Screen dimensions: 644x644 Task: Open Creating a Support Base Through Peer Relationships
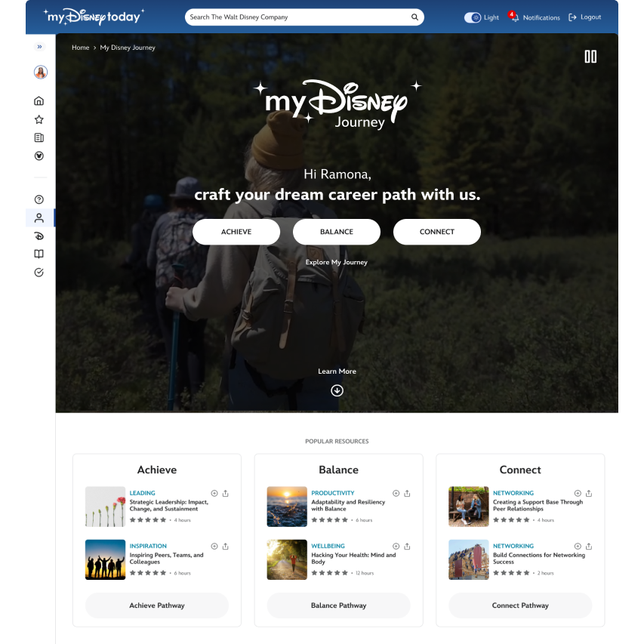tap(538, 506)
